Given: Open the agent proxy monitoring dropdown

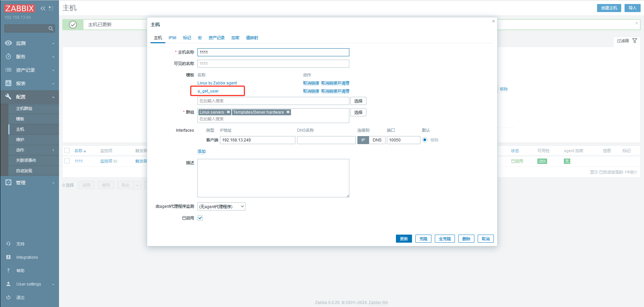Looking at the screenshot, I should pos(221,206).
